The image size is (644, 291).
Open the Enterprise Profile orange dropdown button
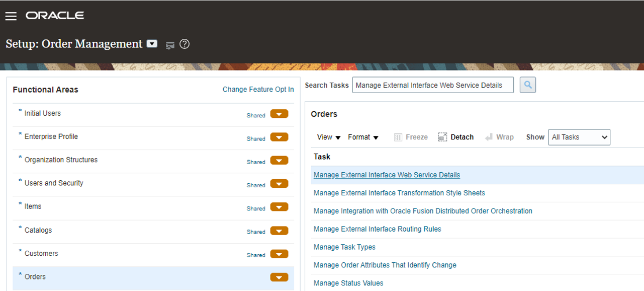pos(279,137)
